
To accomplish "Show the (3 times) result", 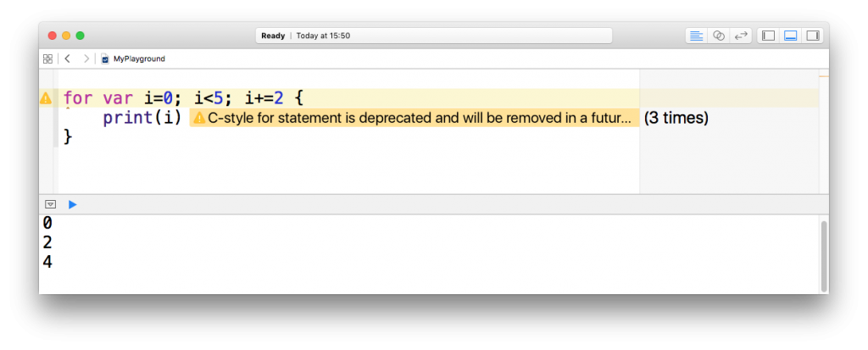I will coord(676,118).
